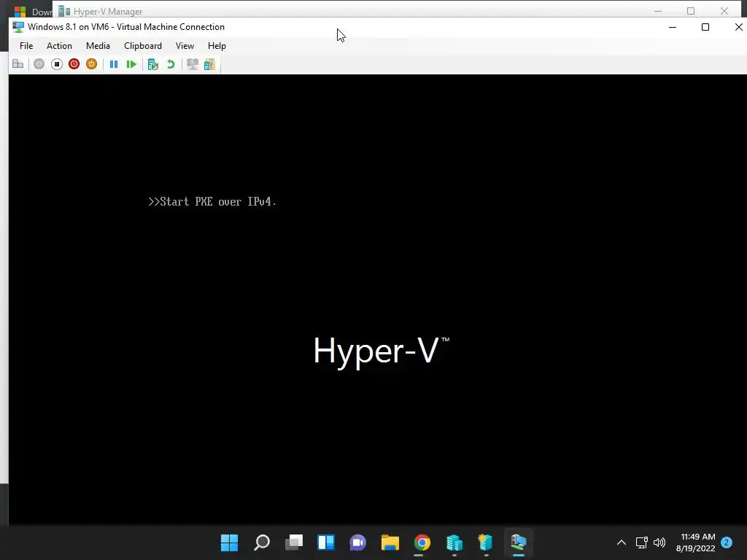
Task: Maximize the Virtual Machine Connection window
Action: [705, 27]
